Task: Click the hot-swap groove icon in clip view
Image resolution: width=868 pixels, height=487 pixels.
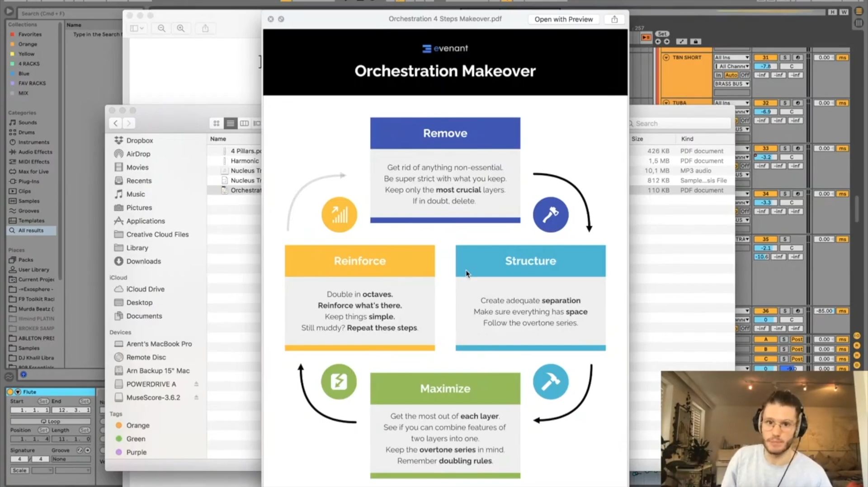Action: click(x=80, y=450)
